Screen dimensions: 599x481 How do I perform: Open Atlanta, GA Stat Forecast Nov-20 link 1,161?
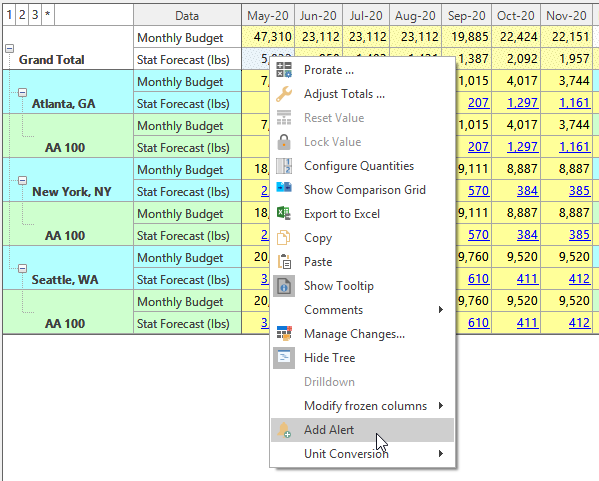(x=574, y=103)
